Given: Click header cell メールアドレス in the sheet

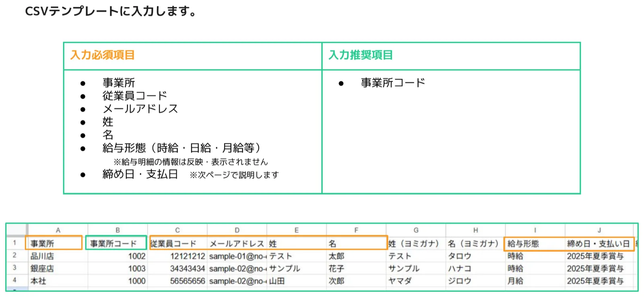Looking at the screenshot, I should click(x=237, y=243).
